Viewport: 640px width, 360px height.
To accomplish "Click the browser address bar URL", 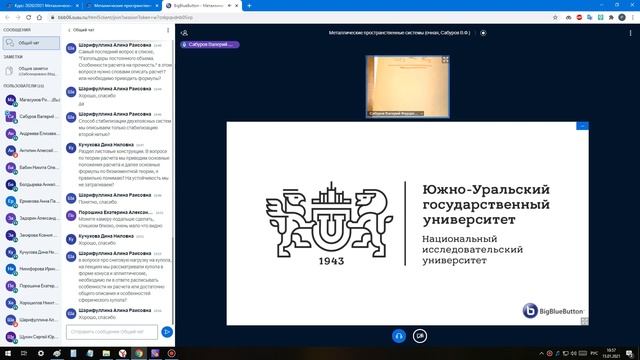I will 125,18.
